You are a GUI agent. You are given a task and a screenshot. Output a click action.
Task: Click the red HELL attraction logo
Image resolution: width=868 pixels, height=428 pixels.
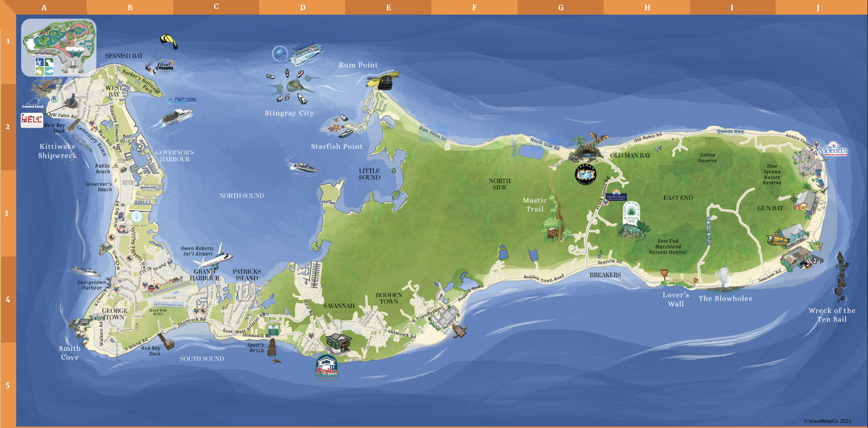pyautogui.click(x=32, y=120)
